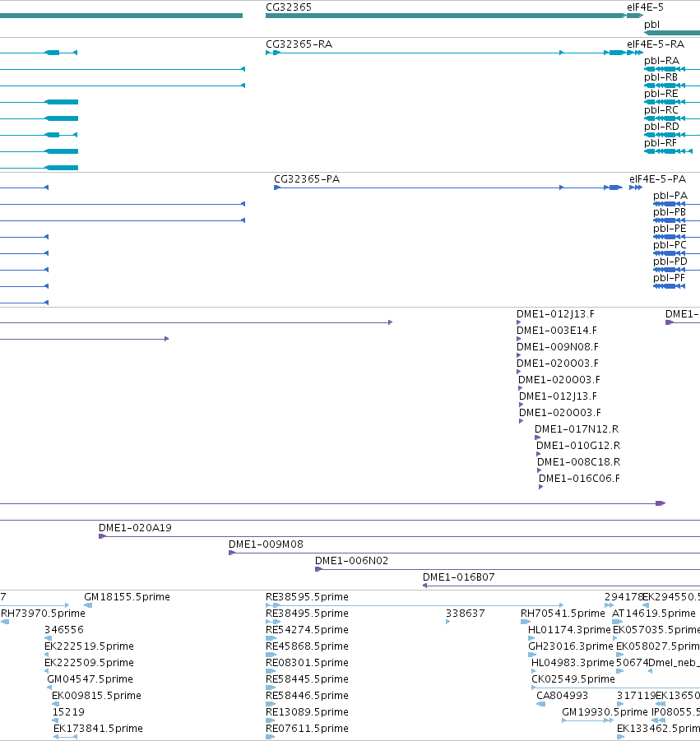Open the pbl-RF transcript label
Viewport: 700px width, 741px height.
661,143
